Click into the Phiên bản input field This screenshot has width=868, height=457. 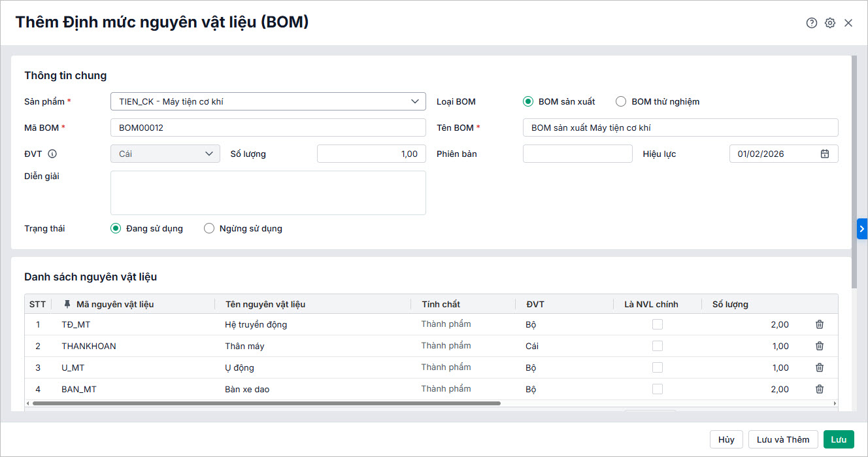(577, 154)
